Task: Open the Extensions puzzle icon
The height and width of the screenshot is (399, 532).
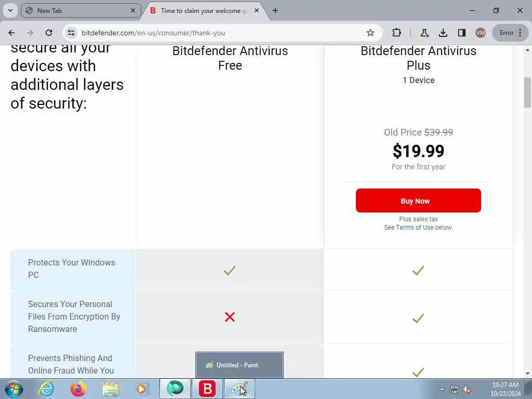Action: coord(396,33)
